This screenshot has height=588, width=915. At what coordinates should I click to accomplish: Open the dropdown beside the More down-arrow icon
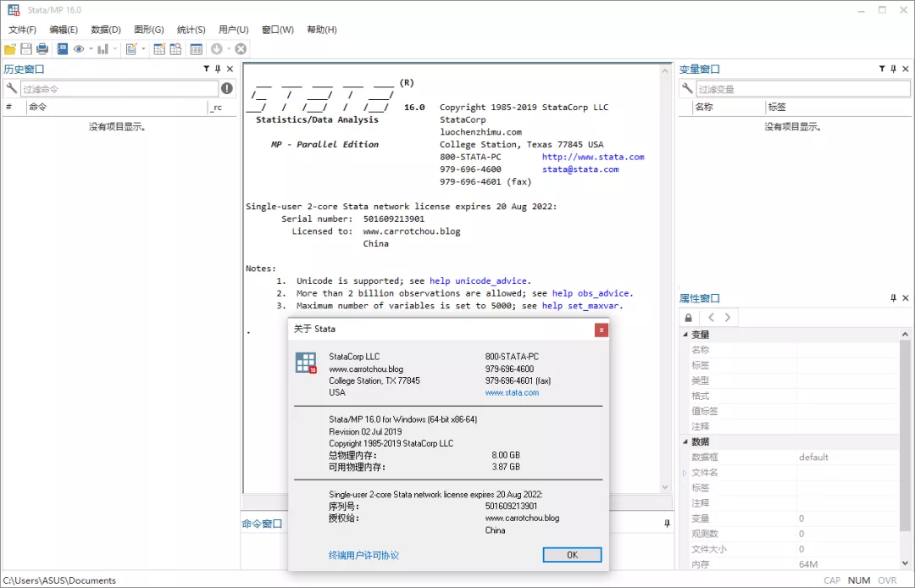(229, 50)
